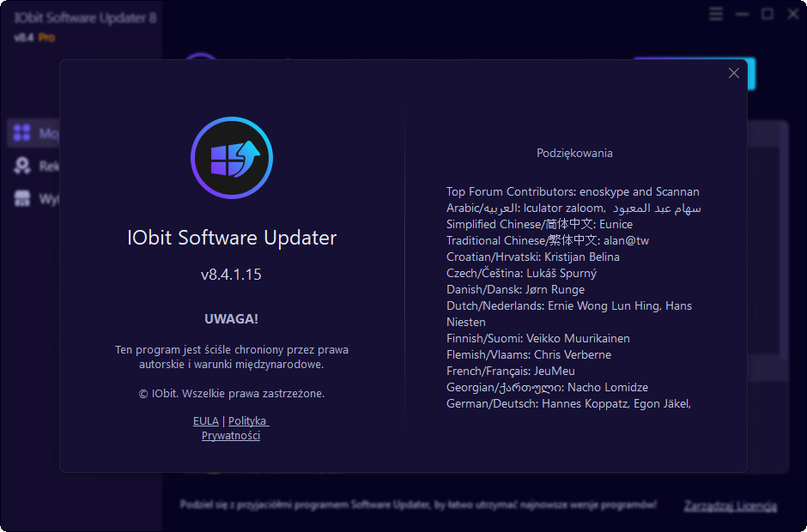
Task: Click the version text v8.4.1.15
Action: pos(231,275)
